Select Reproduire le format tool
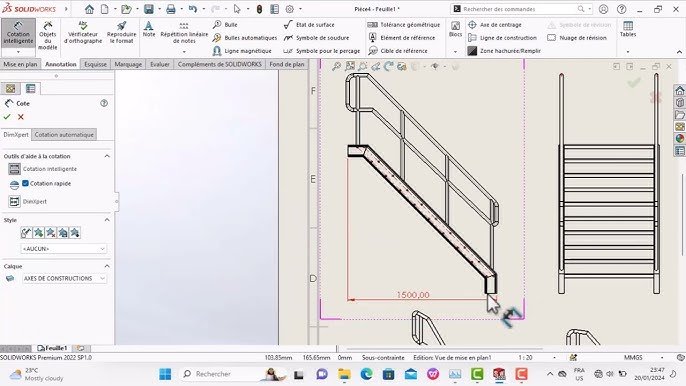This screenshot has width=686, height=386. click(121, 32)
